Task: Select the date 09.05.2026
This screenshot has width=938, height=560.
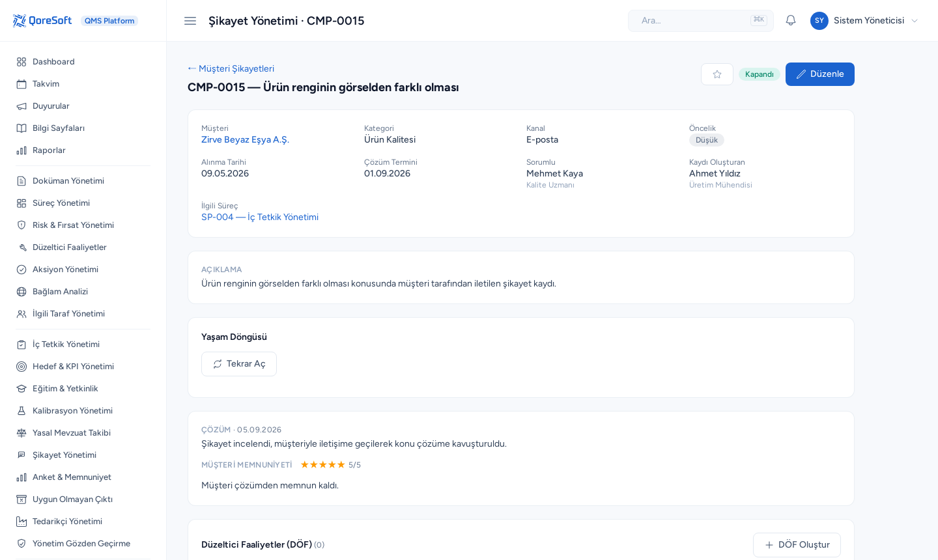Action: (x=225, y=173)
